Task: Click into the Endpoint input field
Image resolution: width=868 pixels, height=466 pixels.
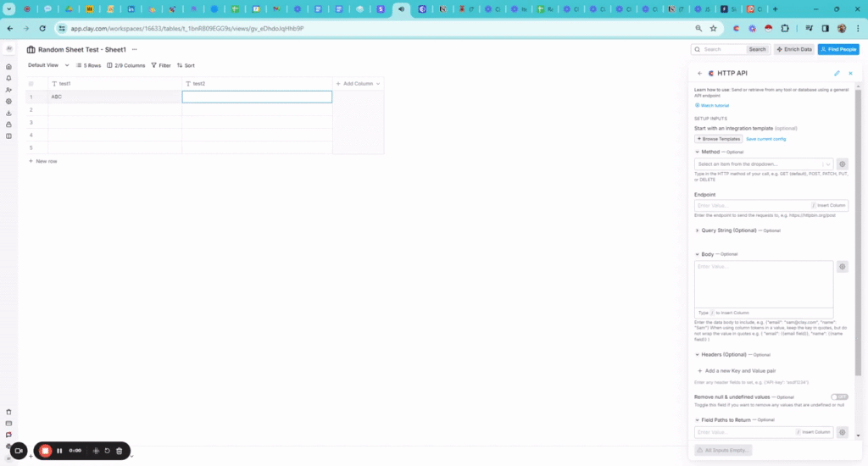Action: [x=751, y=205]
